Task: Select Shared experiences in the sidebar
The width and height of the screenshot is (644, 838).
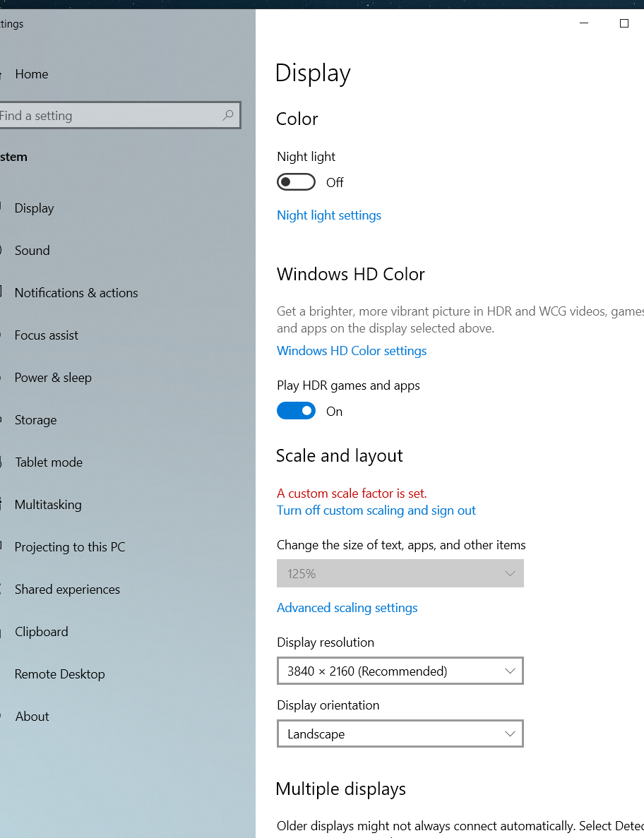Action: (67, 589)
